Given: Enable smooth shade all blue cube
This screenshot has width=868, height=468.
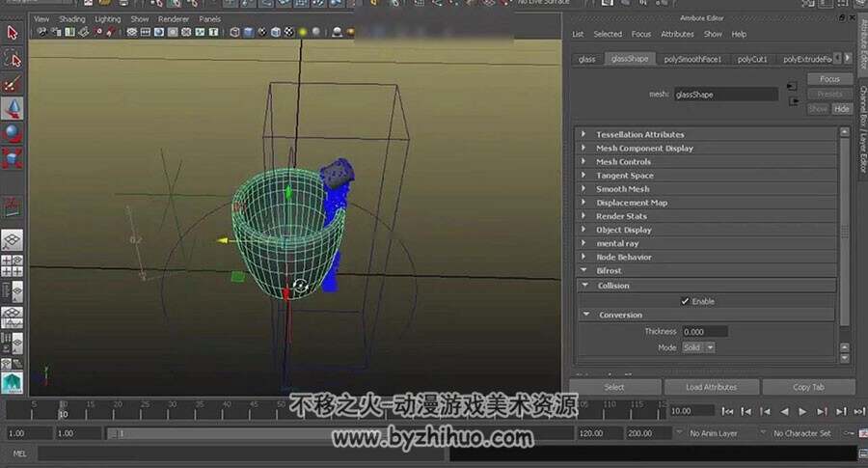Looking at the screenshot, I should click(x=249, y=32).
